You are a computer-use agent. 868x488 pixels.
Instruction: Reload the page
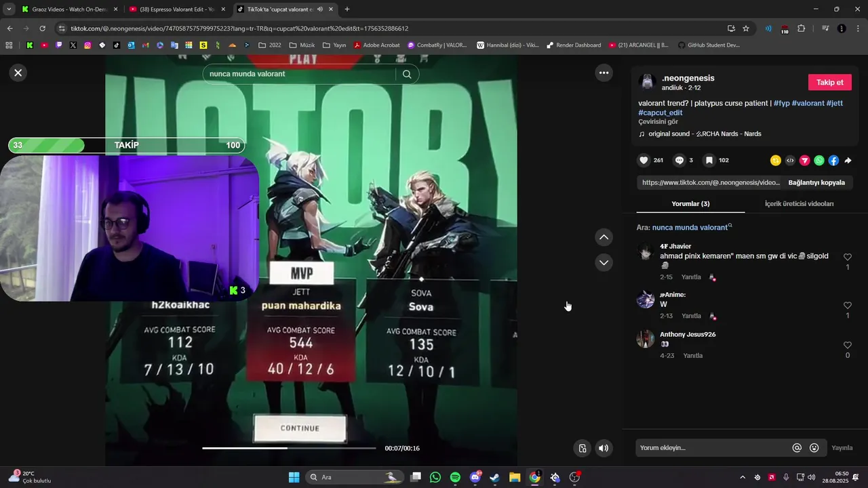[x=42, y=28]
